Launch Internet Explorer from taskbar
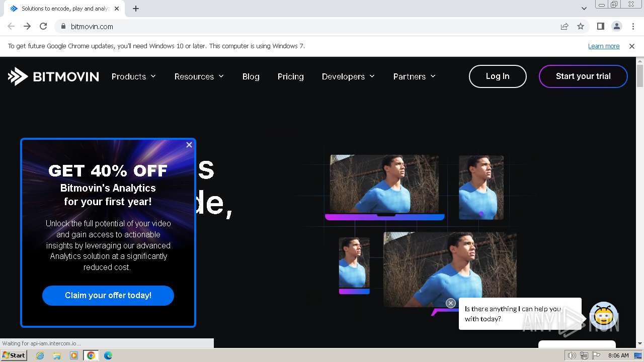 40,355
